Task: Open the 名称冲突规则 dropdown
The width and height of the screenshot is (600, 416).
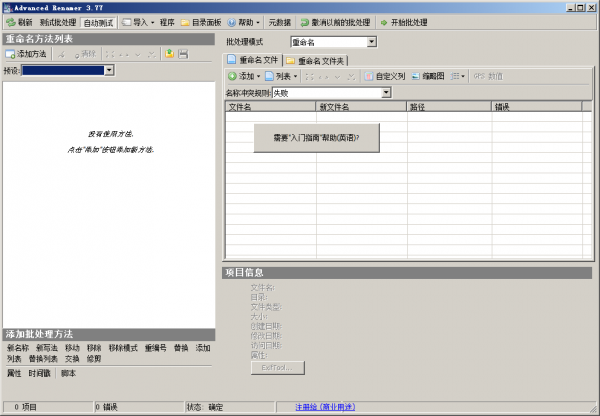Action: (332, 93)
